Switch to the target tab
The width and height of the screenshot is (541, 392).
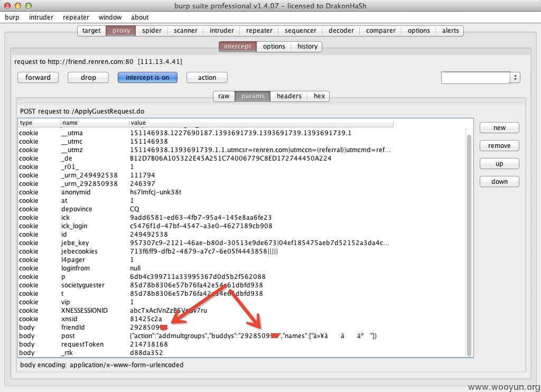[91, 31]
